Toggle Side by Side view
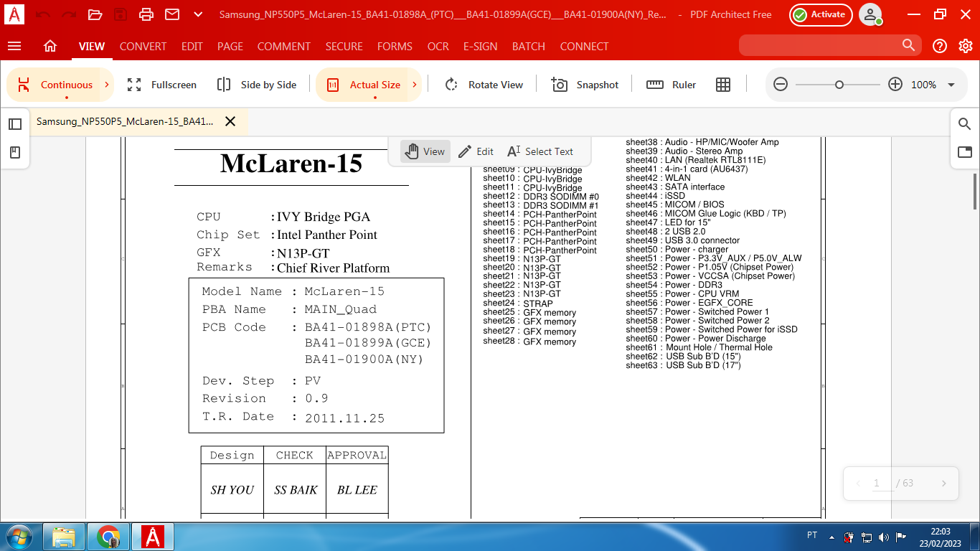 click(257, 85)
